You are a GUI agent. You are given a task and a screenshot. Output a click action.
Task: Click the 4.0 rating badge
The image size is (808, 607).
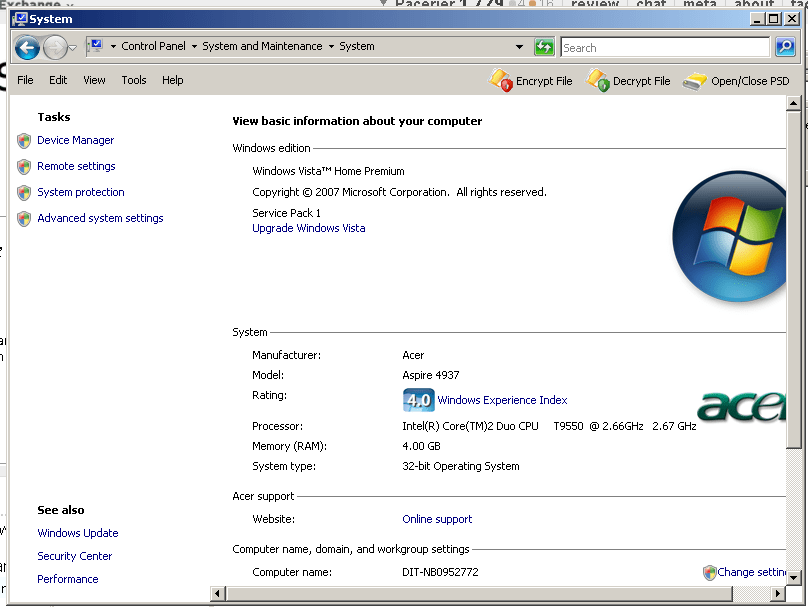[x=418, y=400]
